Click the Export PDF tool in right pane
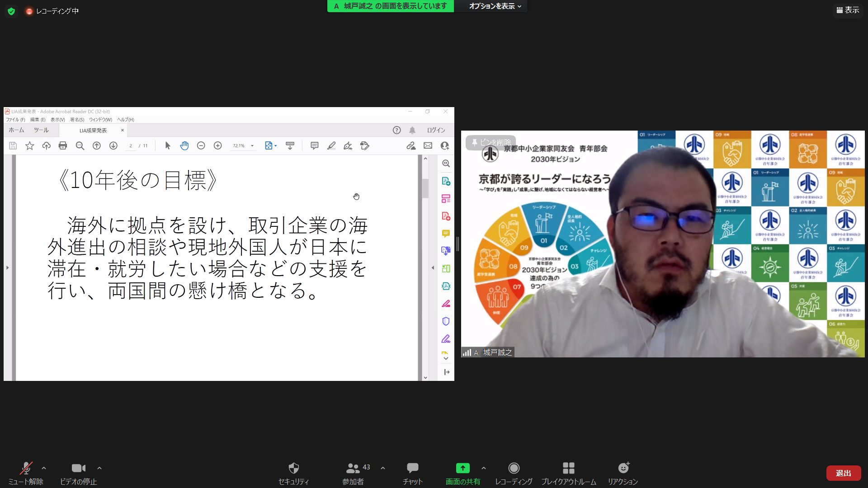Image resolution: width=868 pixels, height=488 pixels. 446,181
